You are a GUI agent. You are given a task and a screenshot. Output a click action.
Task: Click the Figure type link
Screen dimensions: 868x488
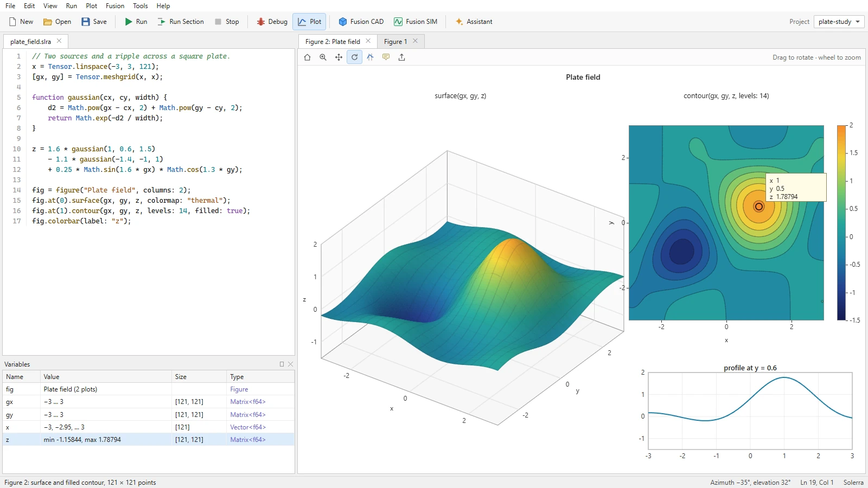(239, 389)
